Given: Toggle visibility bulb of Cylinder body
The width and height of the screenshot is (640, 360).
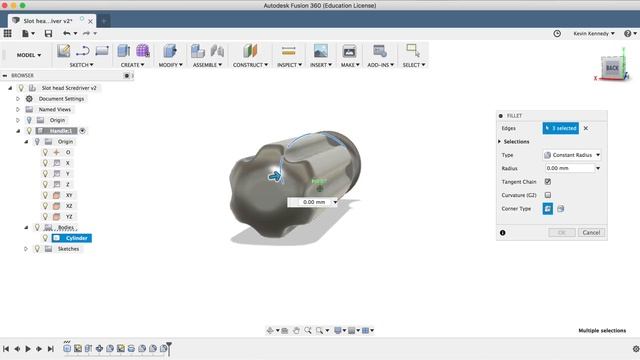Looking at the screenshot, I should (x=45, y=238).
